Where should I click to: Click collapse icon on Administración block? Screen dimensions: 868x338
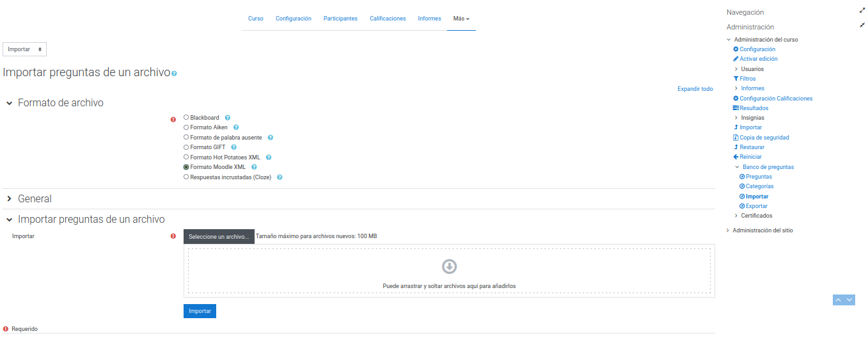[x=862, y=26]
